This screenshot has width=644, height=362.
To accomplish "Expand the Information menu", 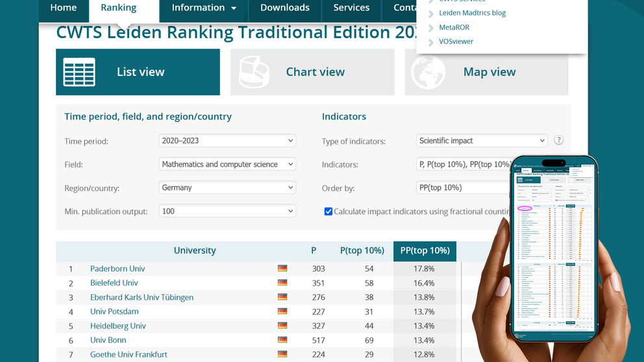I will (x=204, y=8).
